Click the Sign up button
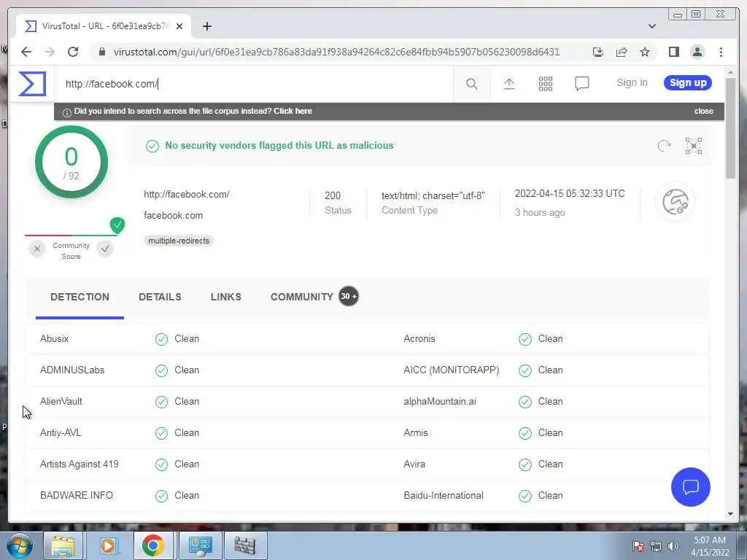The image size is (747, 560). [x=688, y=83]
